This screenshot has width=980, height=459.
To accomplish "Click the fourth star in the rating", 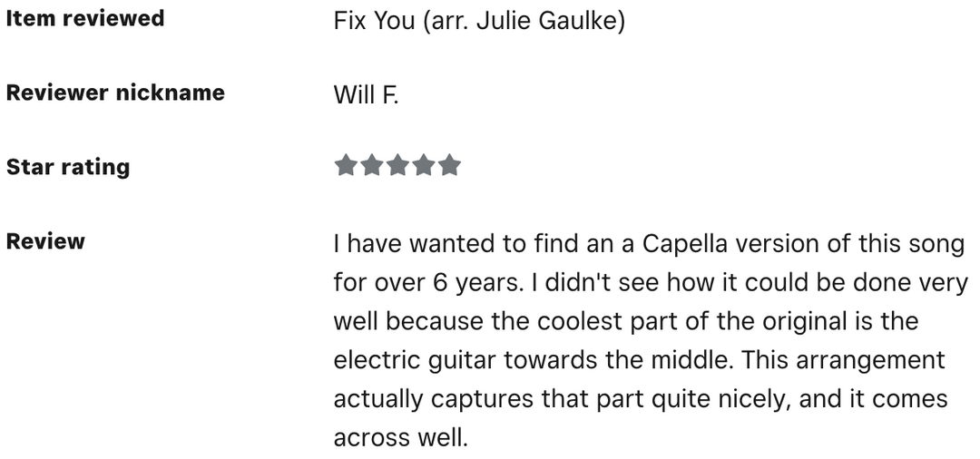I will pyautogui.click(x=424, y=166).
